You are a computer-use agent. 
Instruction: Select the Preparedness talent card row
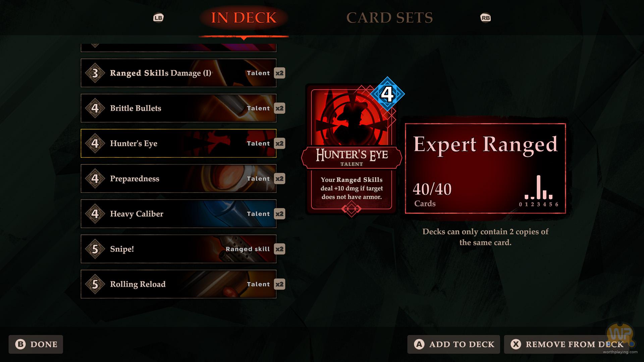point(178,179)
